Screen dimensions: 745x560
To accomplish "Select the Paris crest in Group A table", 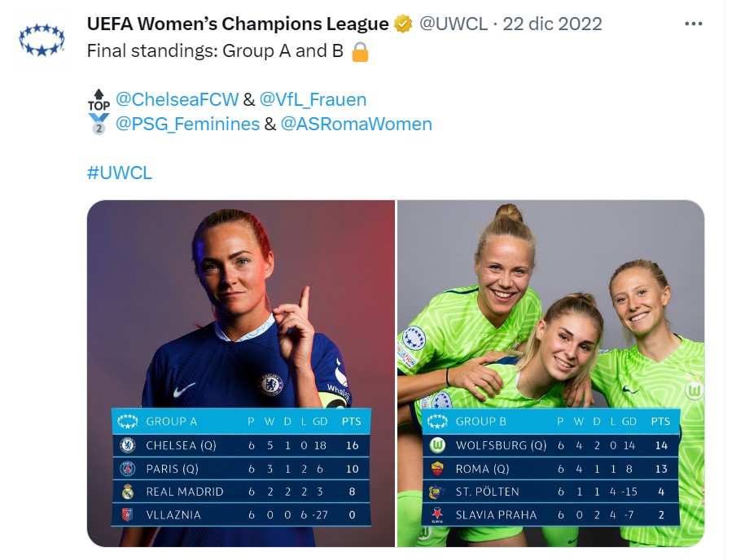I will tap(127, 469).
